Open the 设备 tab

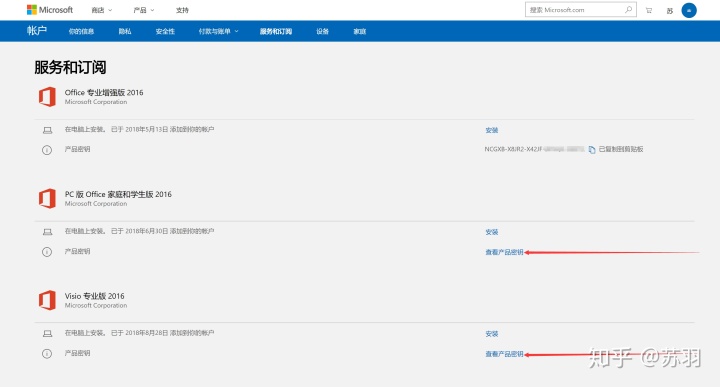click(322, 31)
